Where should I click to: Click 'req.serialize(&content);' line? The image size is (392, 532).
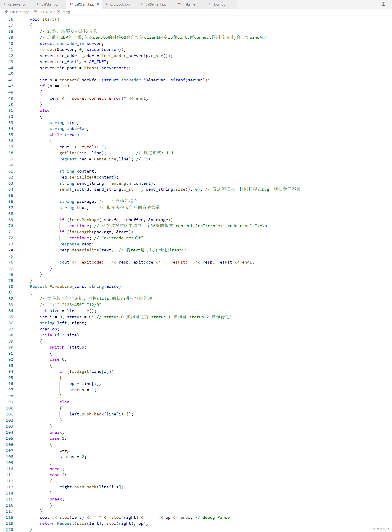(89, 177)
